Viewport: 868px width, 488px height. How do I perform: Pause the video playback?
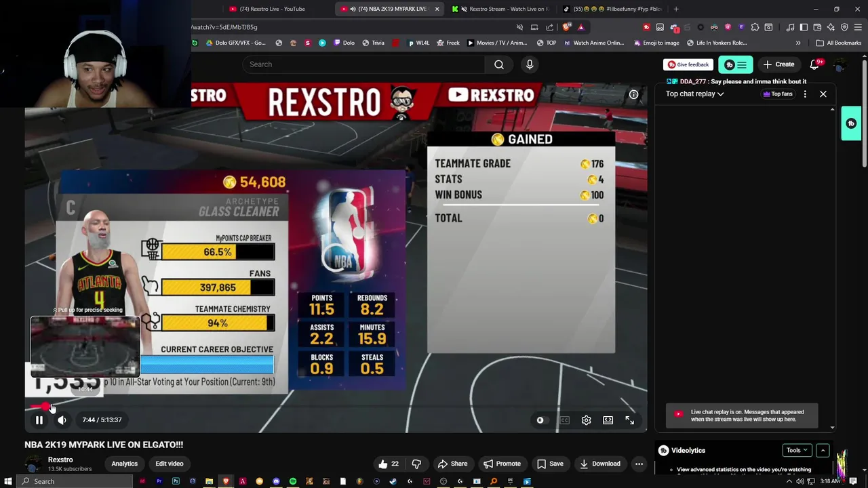pos(39,420)
